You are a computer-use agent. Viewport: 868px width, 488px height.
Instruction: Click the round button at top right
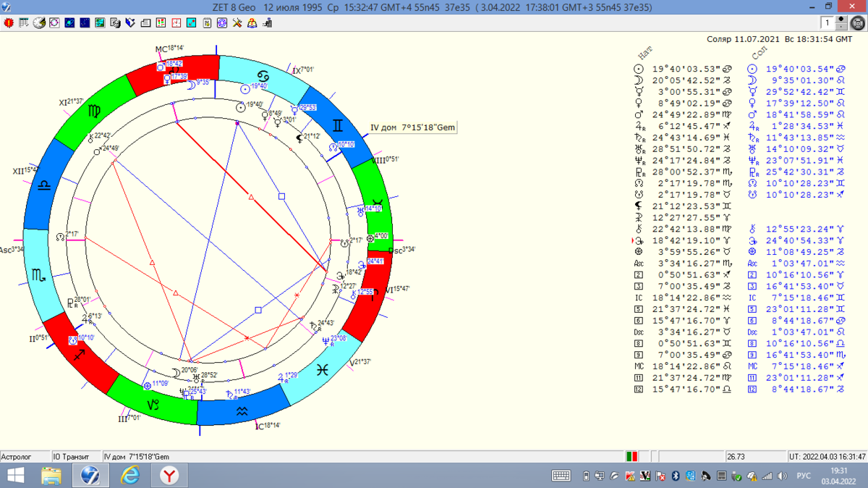tap(859, 23)
